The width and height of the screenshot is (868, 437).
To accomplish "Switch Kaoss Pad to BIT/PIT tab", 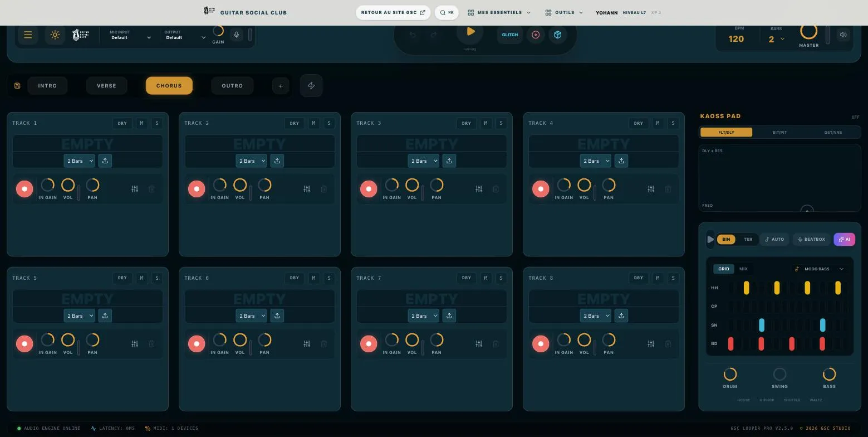I will point(779,133).
